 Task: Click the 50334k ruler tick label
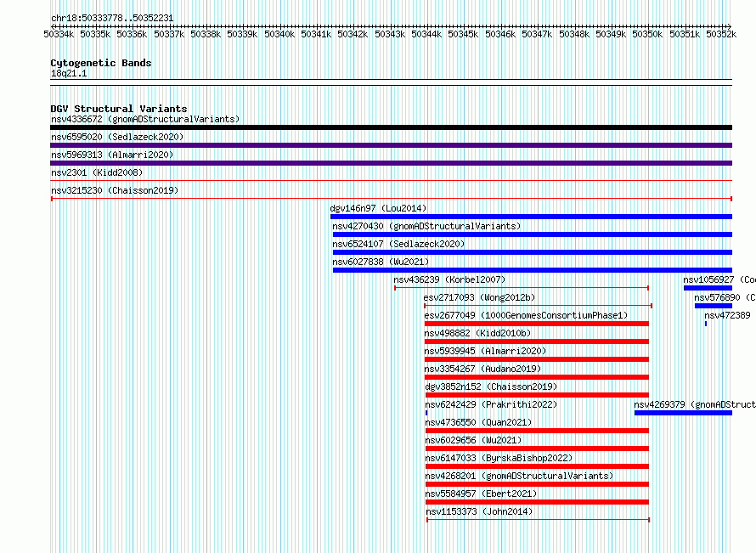point(59,34)
